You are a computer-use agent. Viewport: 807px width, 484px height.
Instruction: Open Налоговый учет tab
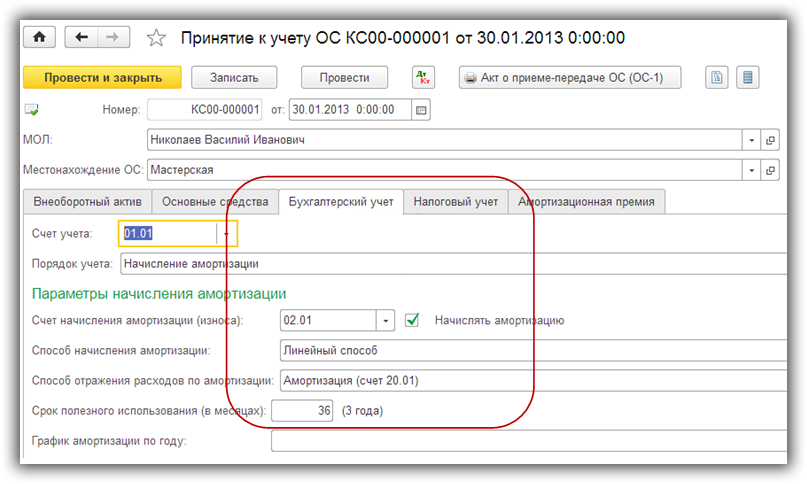click(x=455, y=202)
